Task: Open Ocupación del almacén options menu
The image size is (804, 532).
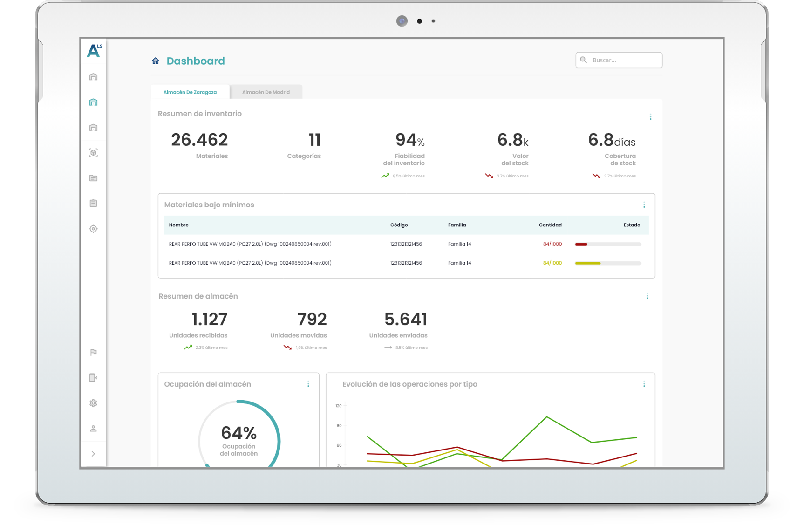Action: [308, 384]
